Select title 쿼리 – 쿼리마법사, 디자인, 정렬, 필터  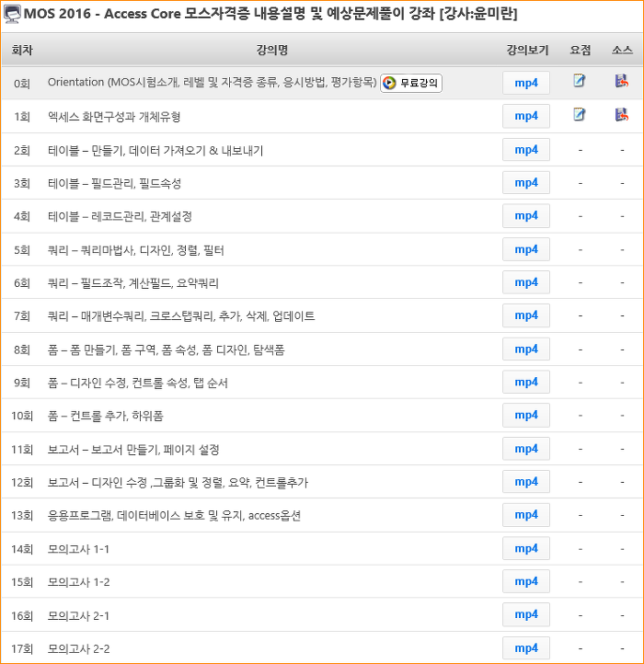(135, 250)
